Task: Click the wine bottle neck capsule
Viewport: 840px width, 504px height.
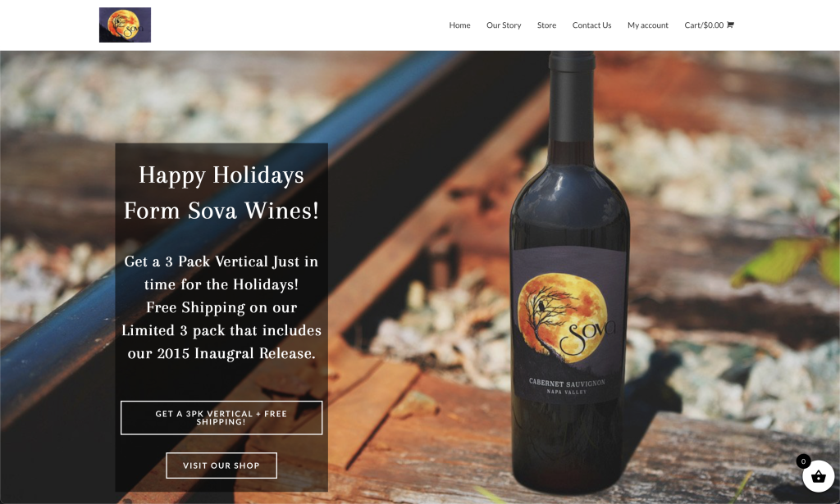Action: [x=572, y=97]
